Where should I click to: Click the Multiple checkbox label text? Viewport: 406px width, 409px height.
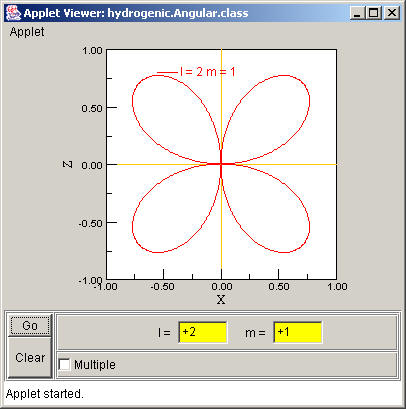pos(95,364)
